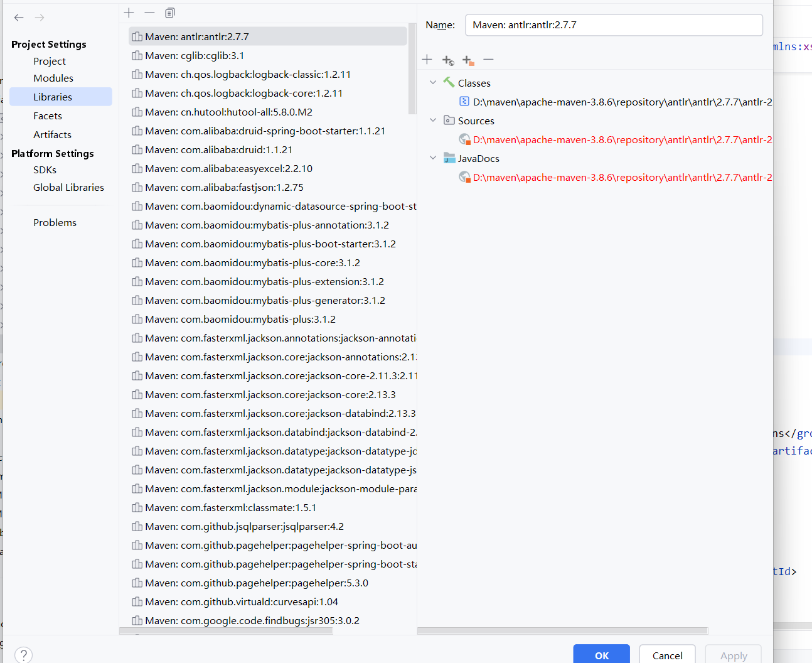Add library root with plus icon
The height and width of the screenshot is (663, 812).
(427, 59)
